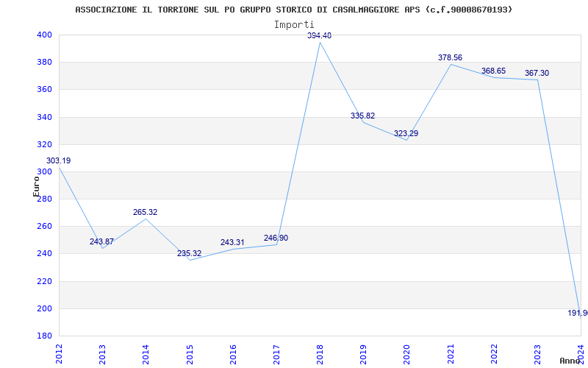Click y-axis value 320
Image resolution: width=588 pixels, height=368 pixels.
pyautogui.click(x=44, y=144)
